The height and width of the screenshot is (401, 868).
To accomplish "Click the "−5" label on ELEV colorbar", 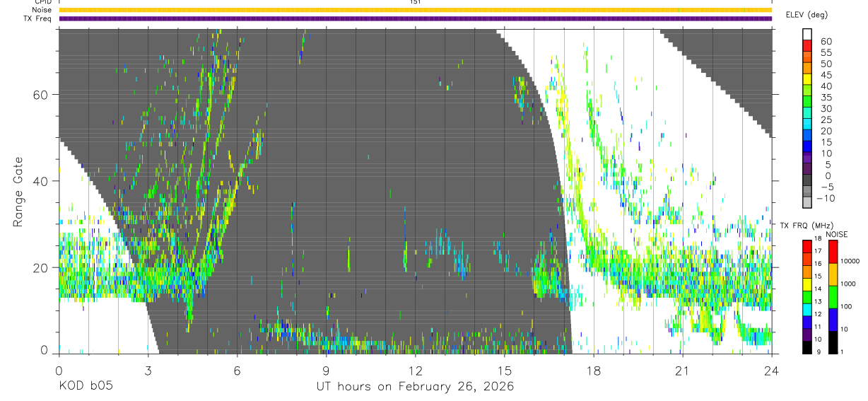I will (826, 187).
